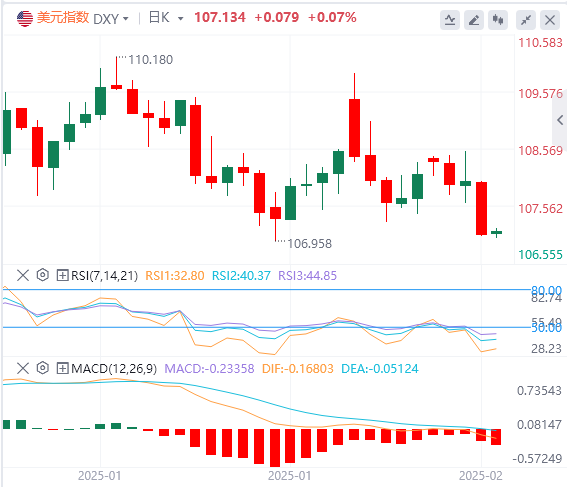Close the chart with the top X icon

(550, 20)
